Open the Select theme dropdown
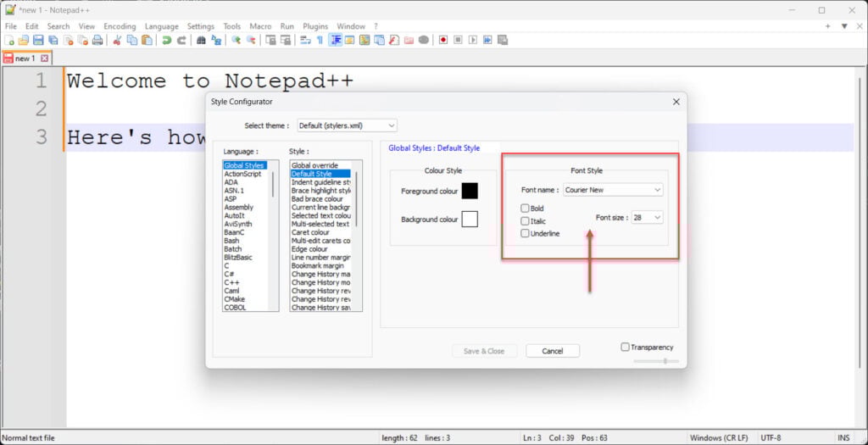The width and height of the screenshot is (868, 445). 347,125
